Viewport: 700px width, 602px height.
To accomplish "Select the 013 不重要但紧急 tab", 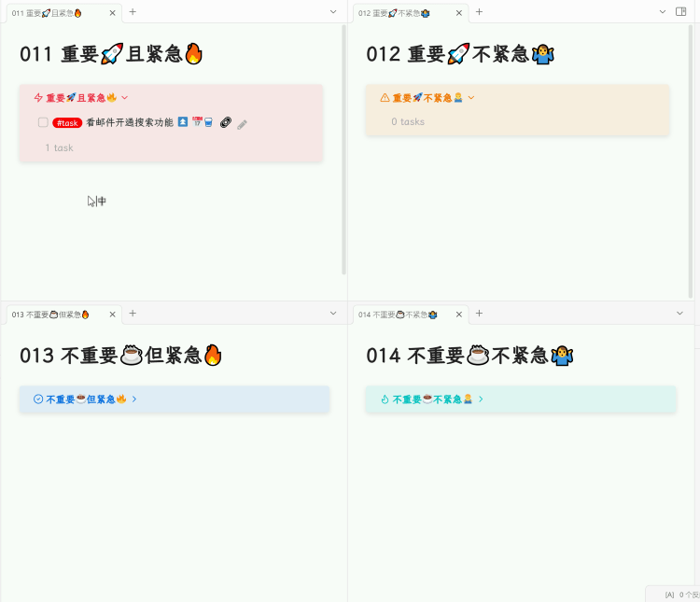I will point(50,315).
